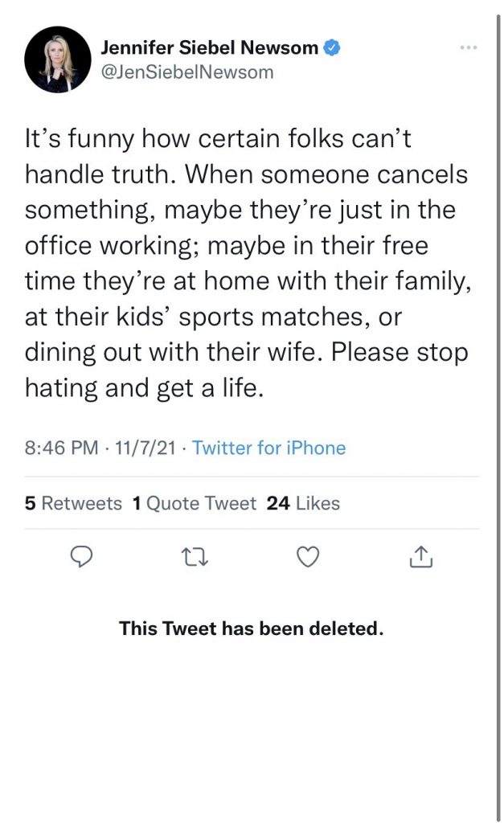Click the "This Tweet has been deleted." notice
Viewport: 504px width, 823px height.
coord(251,629)
